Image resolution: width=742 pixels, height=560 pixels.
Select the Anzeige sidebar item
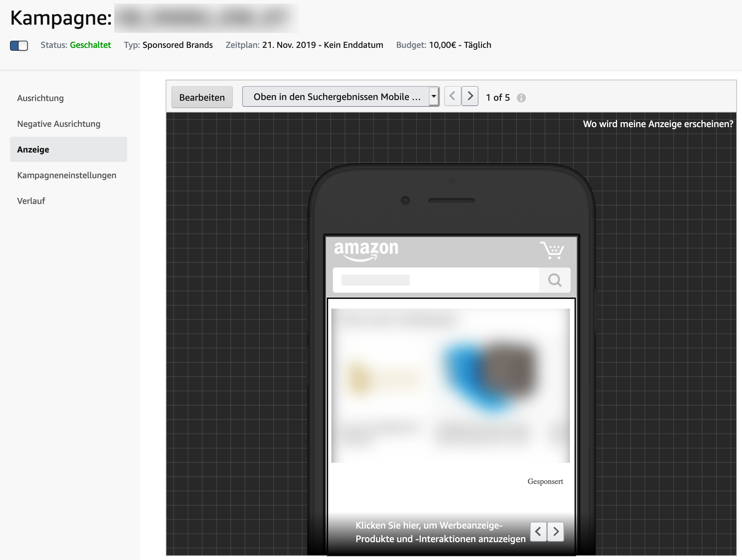coord(69,149)
